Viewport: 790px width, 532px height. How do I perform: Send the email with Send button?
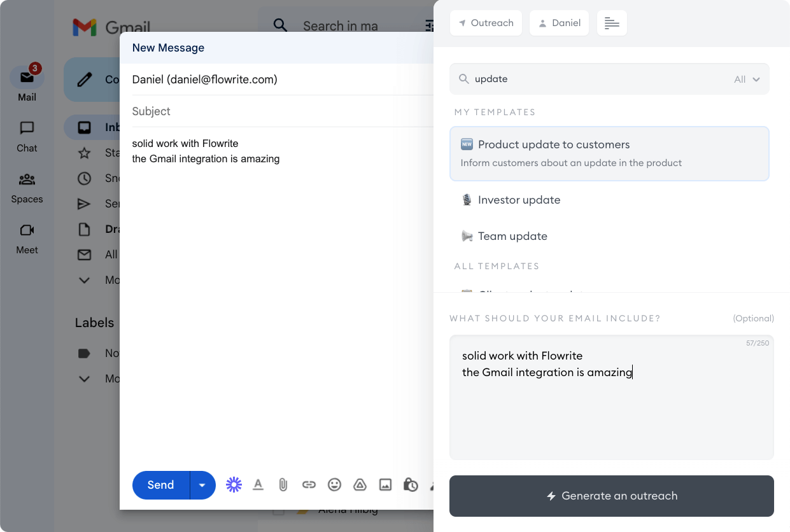[160, 485]
